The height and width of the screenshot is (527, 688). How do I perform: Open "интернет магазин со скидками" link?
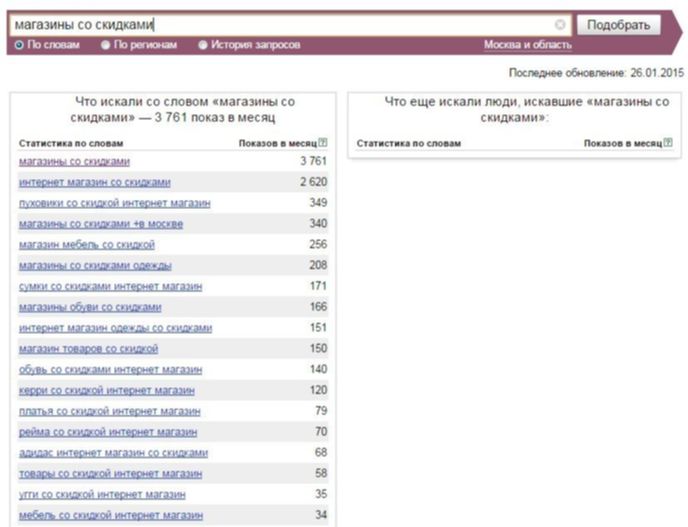pyautogui.click(x=95, y=182)
